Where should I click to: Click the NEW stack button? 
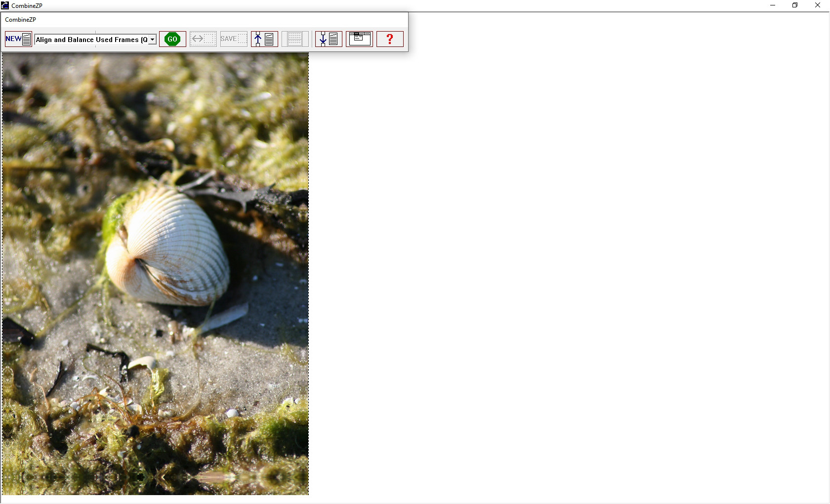point(18,39)
